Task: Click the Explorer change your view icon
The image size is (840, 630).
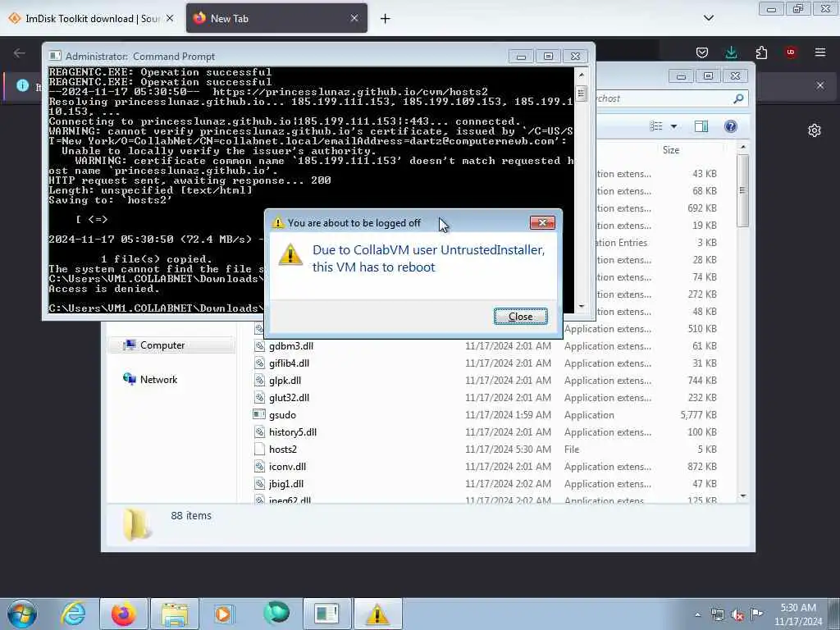Action: [x=656, y=126]
